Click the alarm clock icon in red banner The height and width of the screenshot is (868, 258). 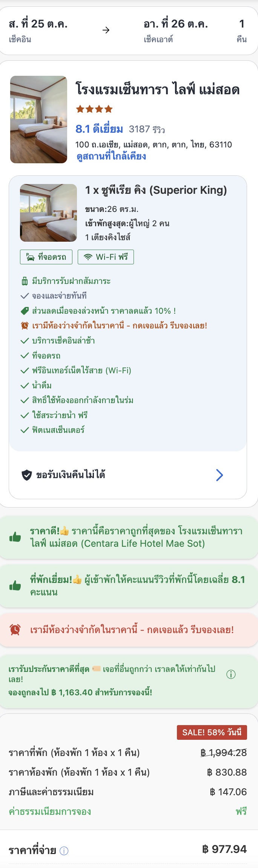click(x=15, y=630)
